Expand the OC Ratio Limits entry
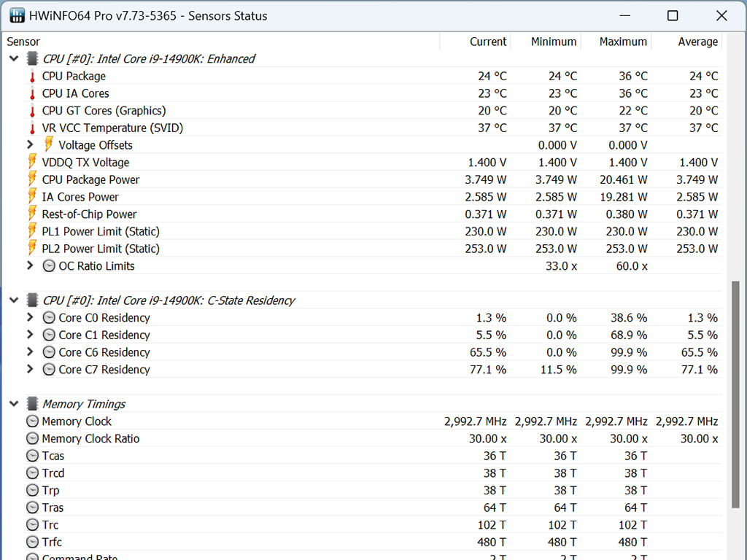 (x=30, y=265)
